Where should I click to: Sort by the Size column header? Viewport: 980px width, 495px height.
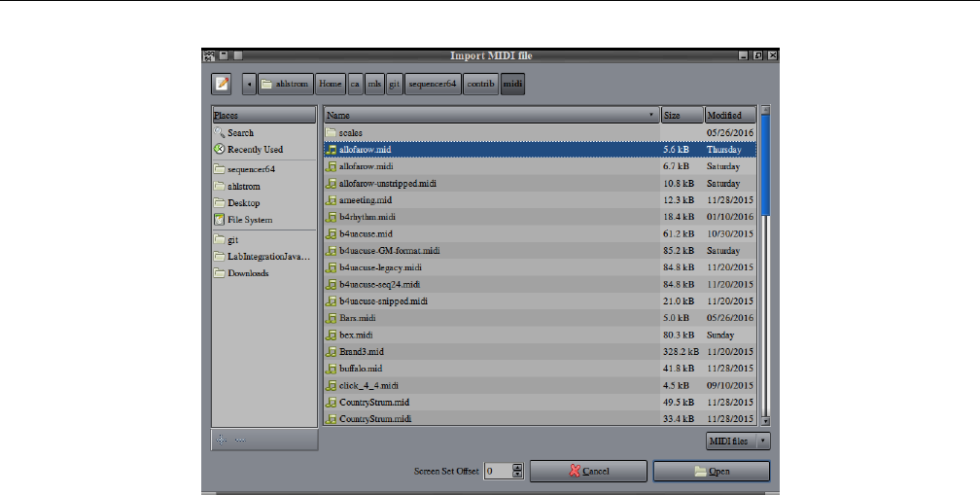pyautogui.click(x=682, y=115)
